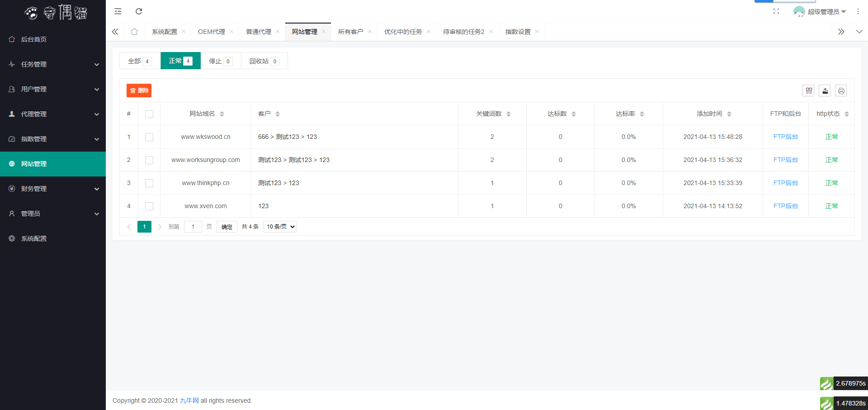
Task: Check the www.thinkphp.cn row checkbox
Action: [149, 183]
